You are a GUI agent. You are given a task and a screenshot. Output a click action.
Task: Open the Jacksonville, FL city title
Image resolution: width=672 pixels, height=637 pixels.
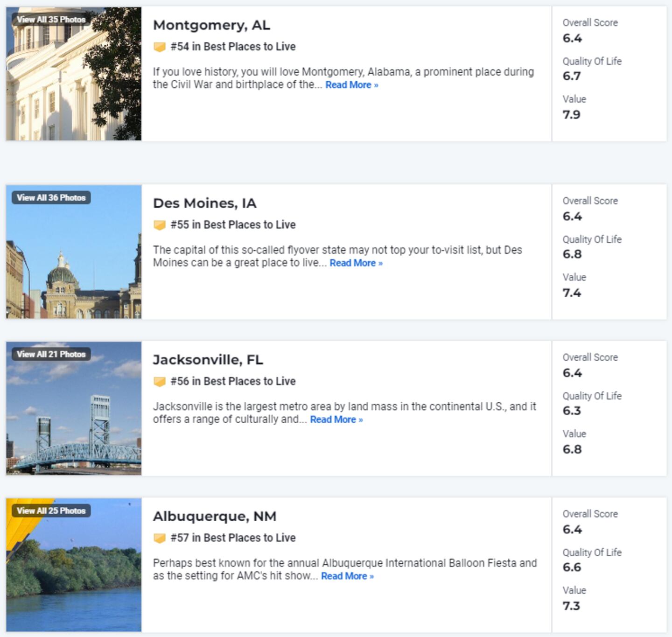tap(208, 360)
